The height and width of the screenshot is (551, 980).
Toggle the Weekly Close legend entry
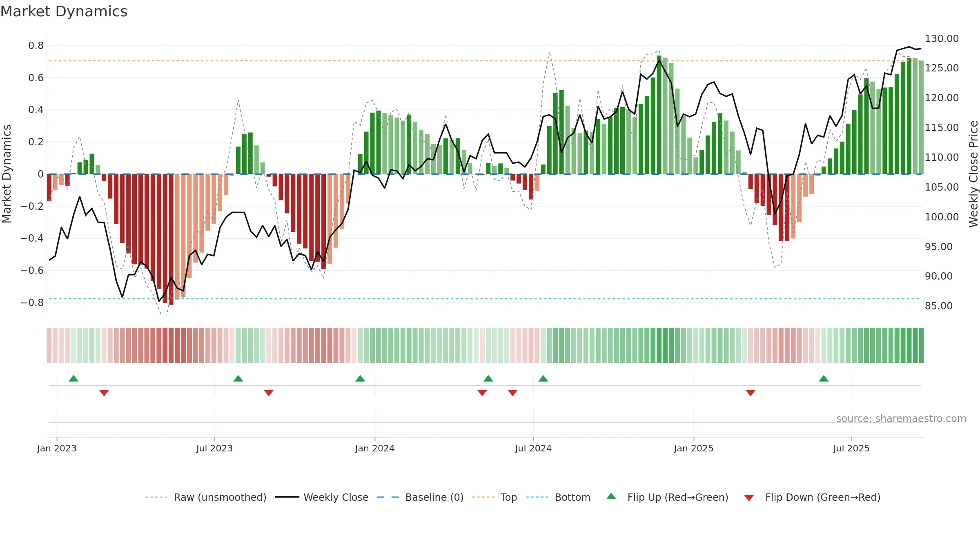(x=321, y=498)
